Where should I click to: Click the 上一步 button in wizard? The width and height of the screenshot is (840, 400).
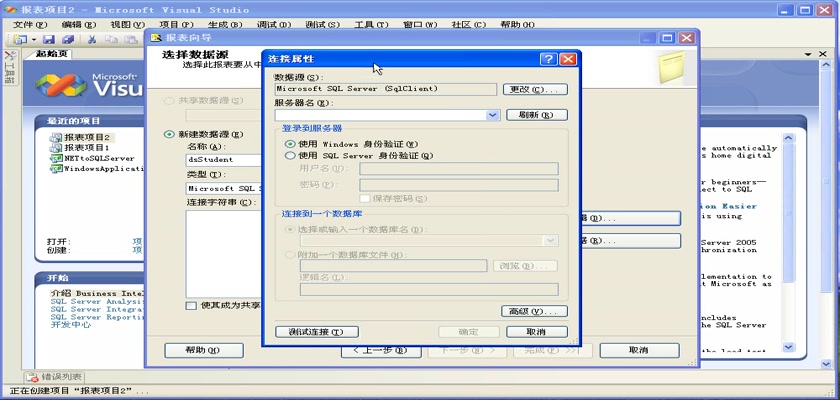point(381,350)
